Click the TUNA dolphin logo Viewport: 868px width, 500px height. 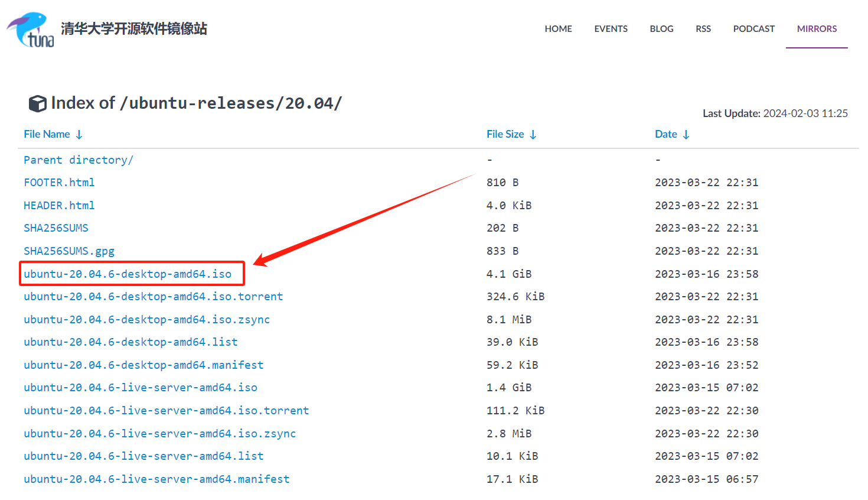tap(29, 28)
